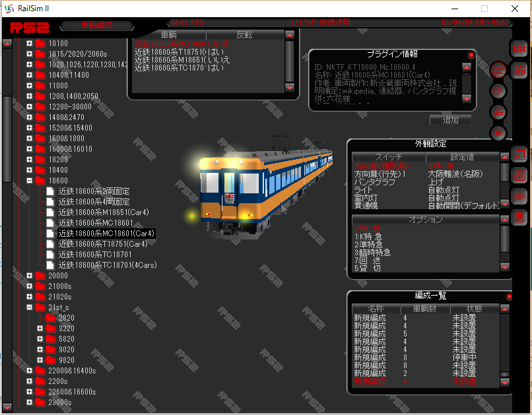Click the file icon of 近鉄18600系2両固定
This screenshot has width=532, height=415.
tap(50, 191)
